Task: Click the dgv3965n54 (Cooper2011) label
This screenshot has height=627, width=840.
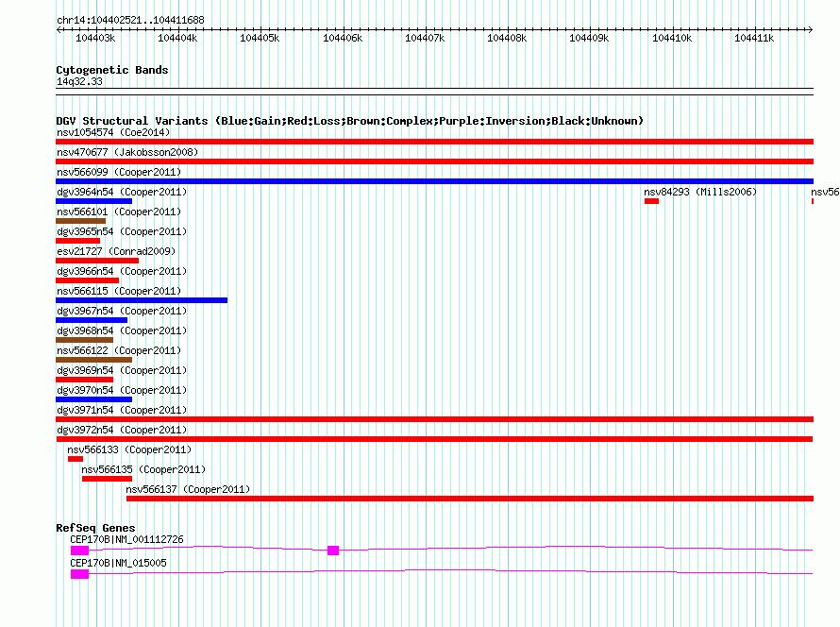Action: (x=122, y=231)
